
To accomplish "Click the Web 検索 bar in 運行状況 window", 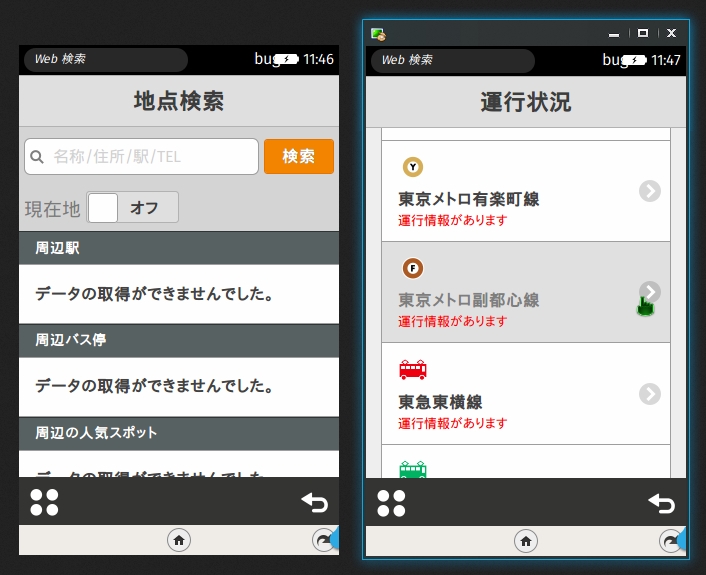I will pos(453,60).
